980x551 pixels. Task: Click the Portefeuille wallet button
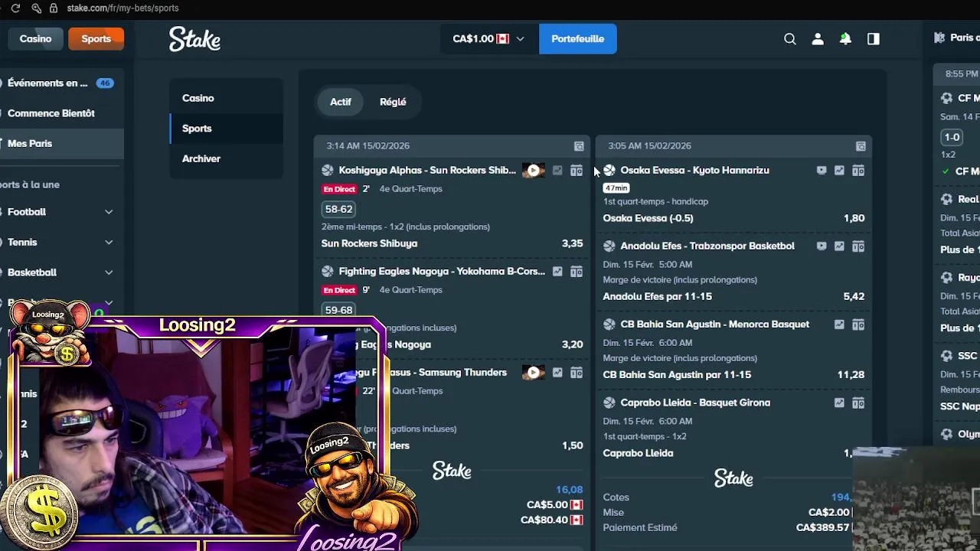tap(577, 39)
